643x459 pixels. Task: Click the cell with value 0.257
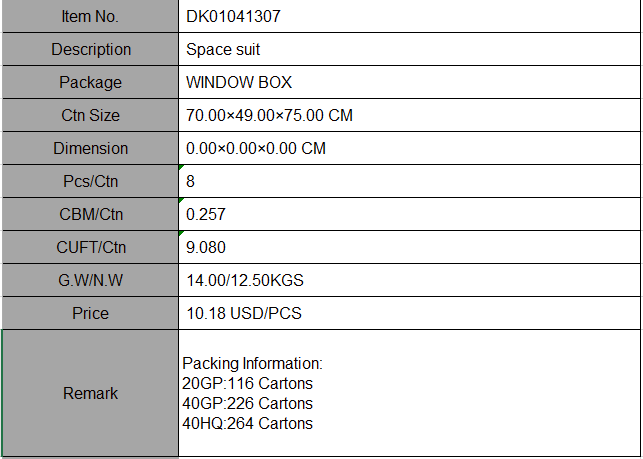point(409,214)
